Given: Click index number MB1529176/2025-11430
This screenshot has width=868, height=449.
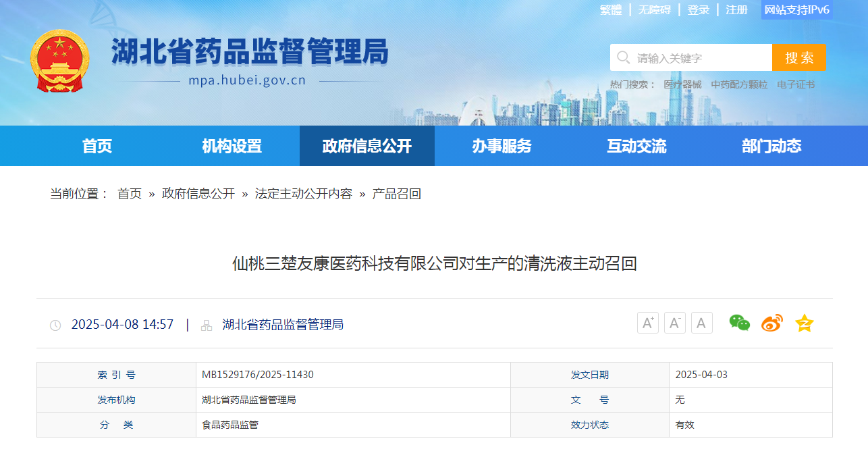Looking at the screenshot, I should click(258, 375).
